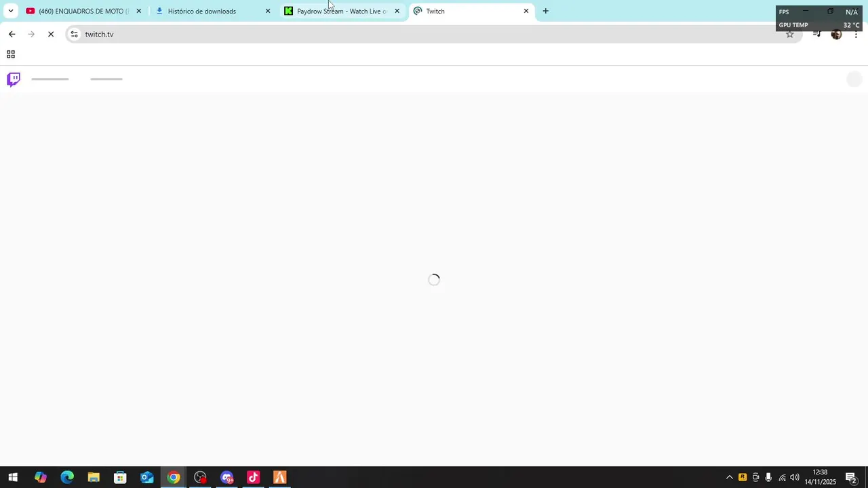Stop page loading with the X button
The image size is (868, 488).
(x=51, y=34)
